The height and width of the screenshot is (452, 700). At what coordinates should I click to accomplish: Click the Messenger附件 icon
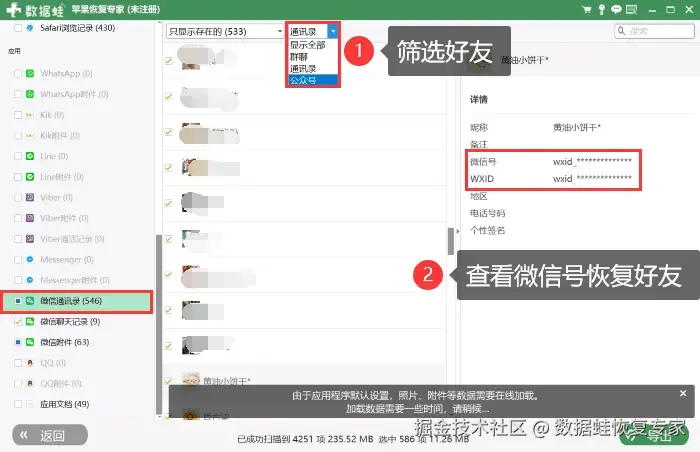coord(30,280)
